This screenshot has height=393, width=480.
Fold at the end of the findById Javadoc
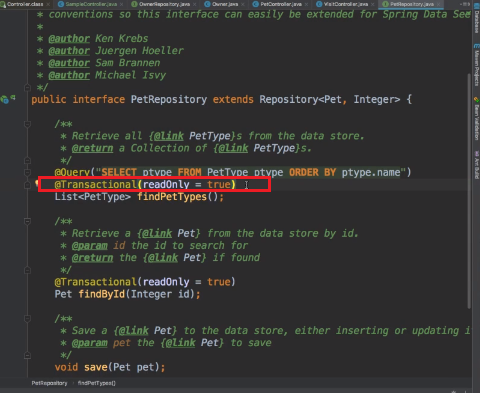28,270
